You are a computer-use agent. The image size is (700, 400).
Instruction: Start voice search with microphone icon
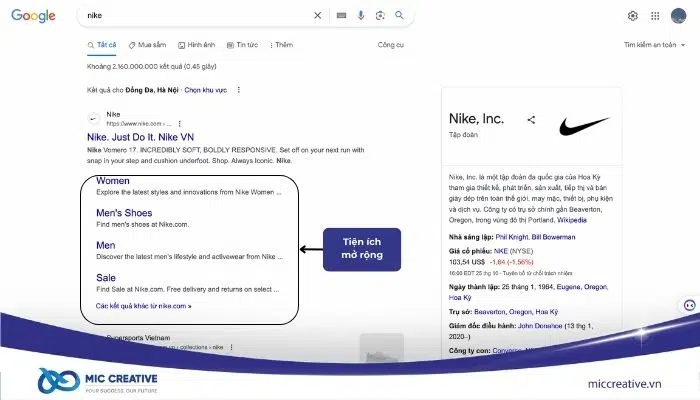[361, 15]
